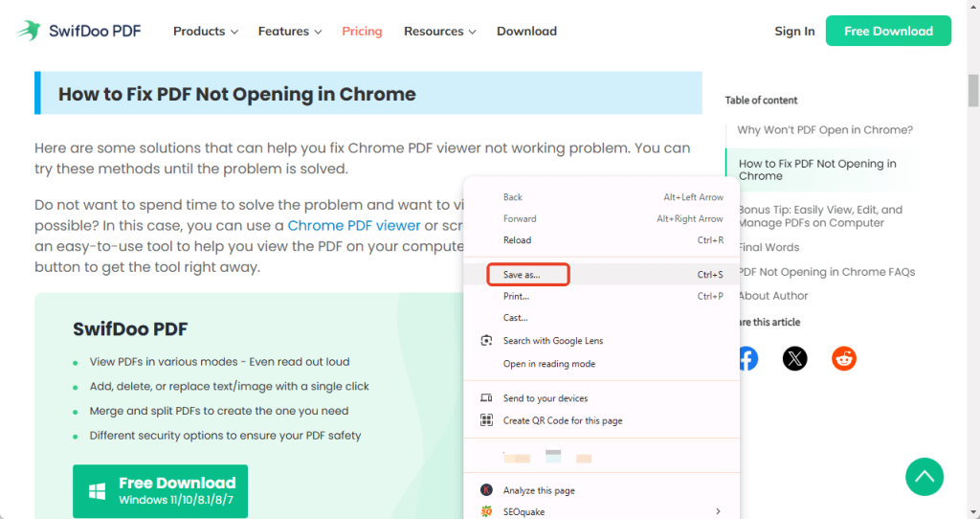The image size is (980, 519).
Task: Select SEOquake menu entry
Action: click(x=602, y=511)
